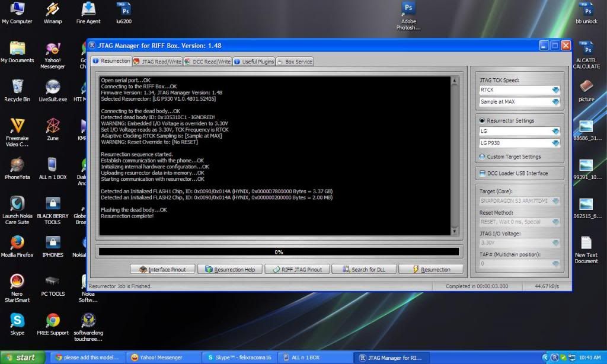Open the My Computer desktop icon

point(17,13)
